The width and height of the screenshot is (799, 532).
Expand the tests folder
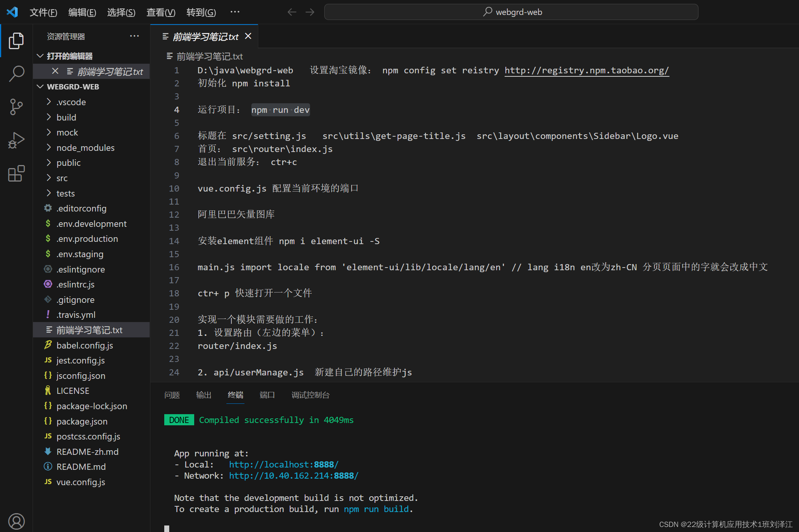[x=91, y=193]
